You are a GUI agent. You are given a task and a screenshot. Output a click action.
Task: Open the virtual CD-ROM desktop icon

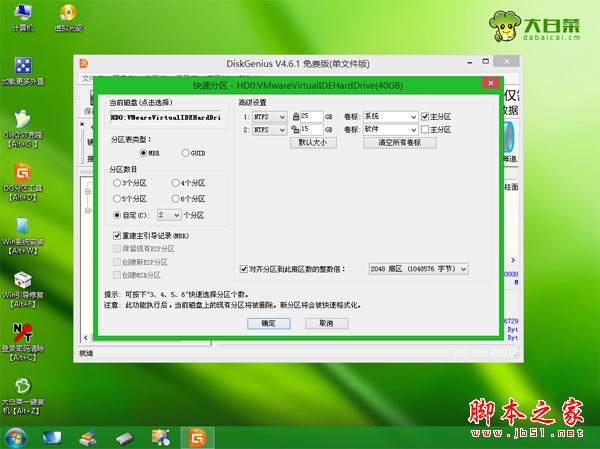[68, 17]
